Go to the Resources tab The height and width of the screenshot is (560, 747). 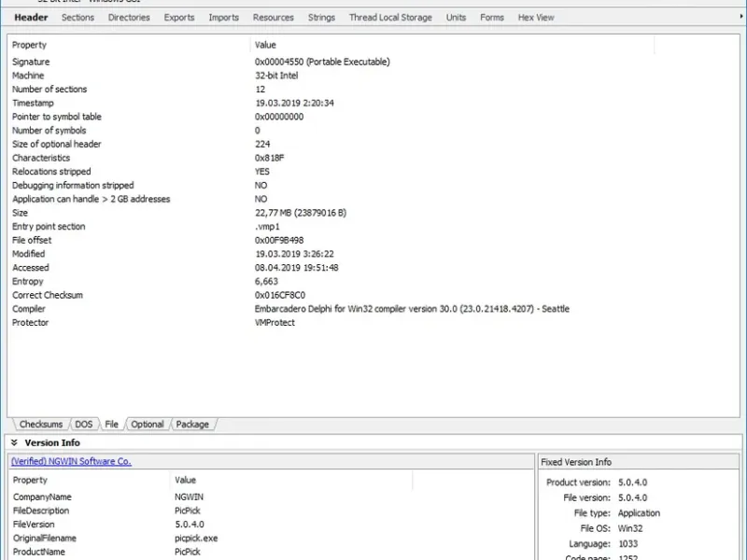273,18
